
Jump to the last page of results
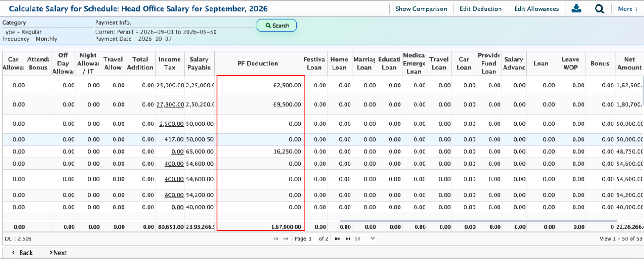(x=347, y=239)
